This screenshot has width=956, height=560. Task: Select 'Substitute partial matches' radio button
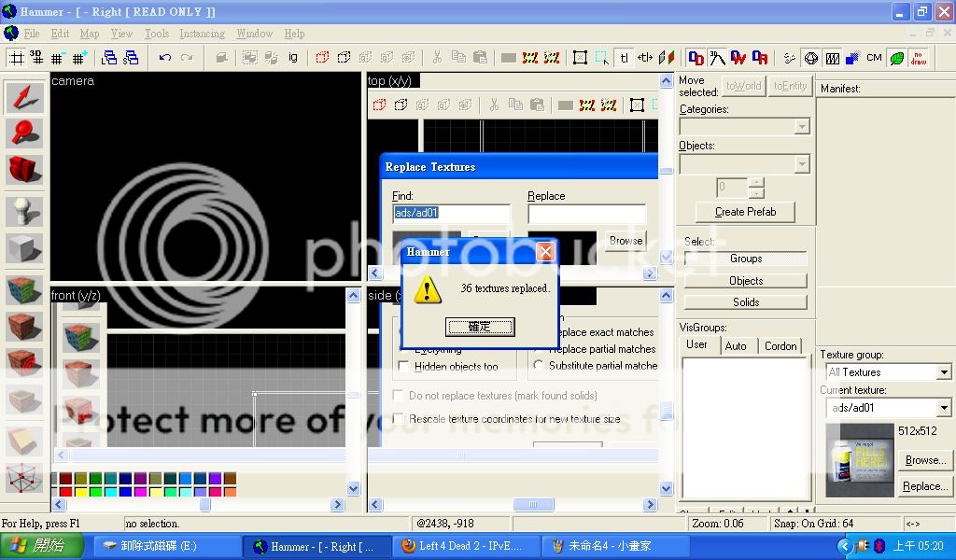[539, 366]
